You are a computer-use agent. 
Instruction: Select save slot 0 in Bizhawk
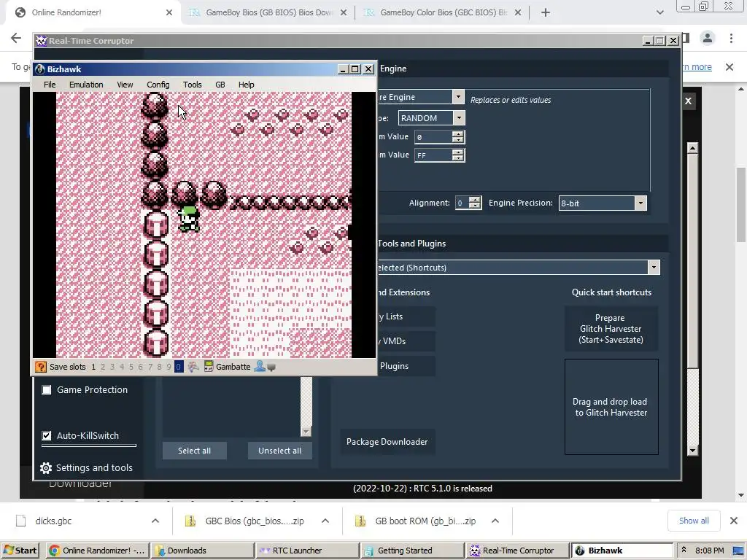coord(179,367)
